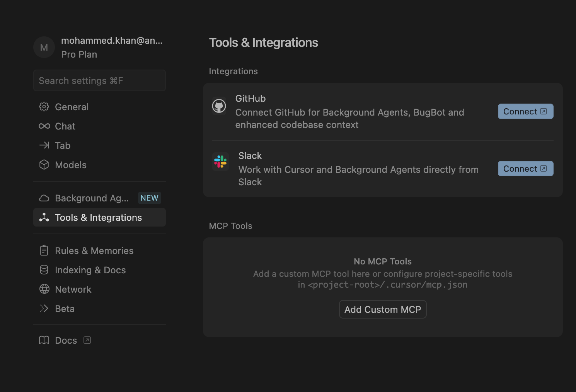Image resolution: width=576 pixels, height=392 pixels.
Task: Click the Network globe icon
Action: (44, 289)
